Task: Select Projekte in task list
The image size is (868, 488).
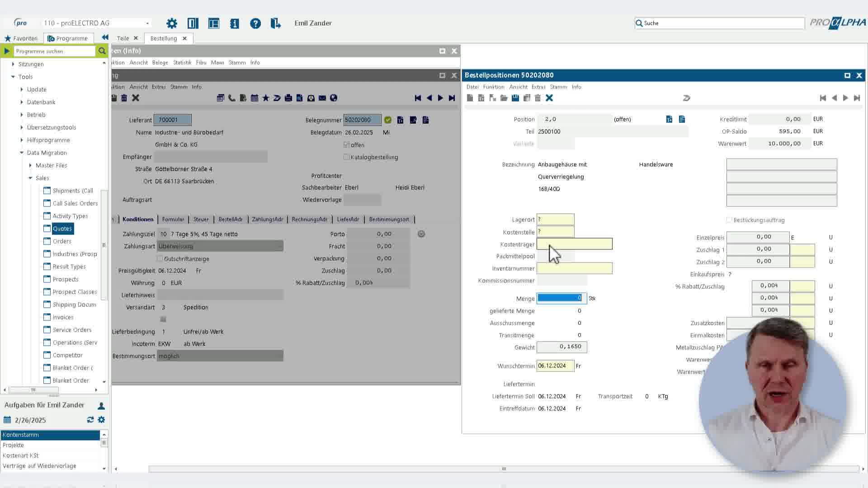Action: click(x=50, y=445)
